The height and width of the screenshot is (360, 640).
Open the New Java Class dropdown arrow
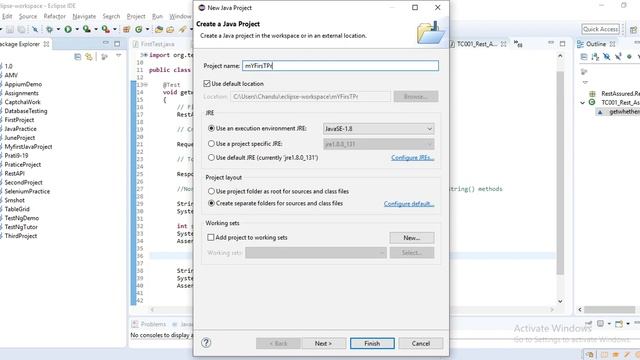point(147,29)
